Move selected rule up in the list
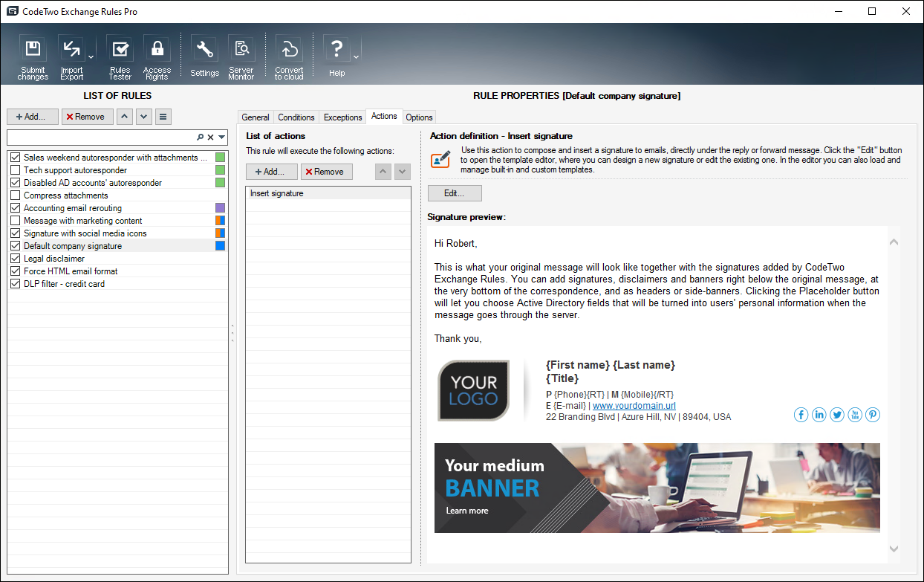This screenshot has width=924, height=582. 125,117
